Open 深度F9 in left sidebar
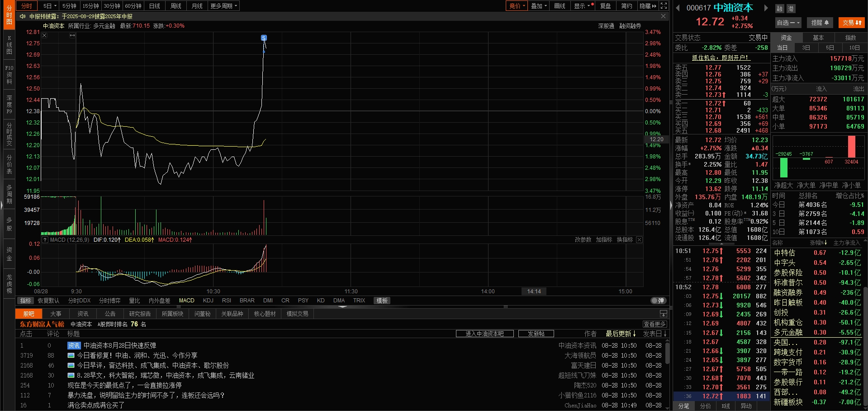The image size is (868, 411). coord(9,104)
